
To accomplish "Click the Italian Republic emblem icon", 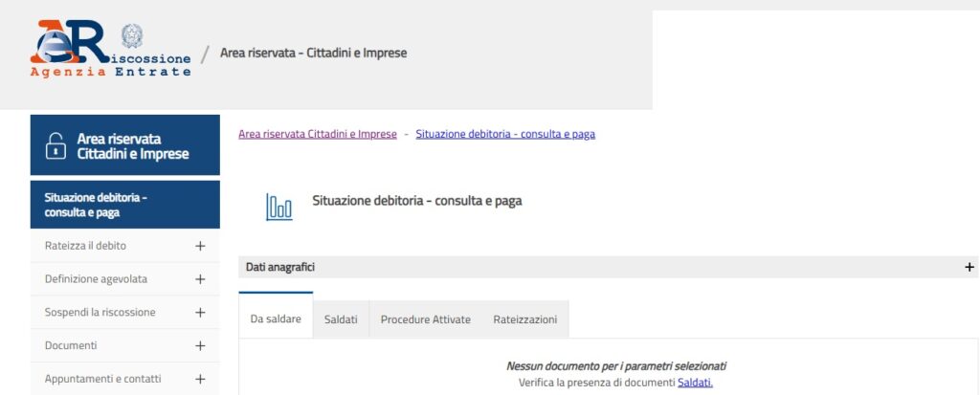I will [x=132, y=37].
